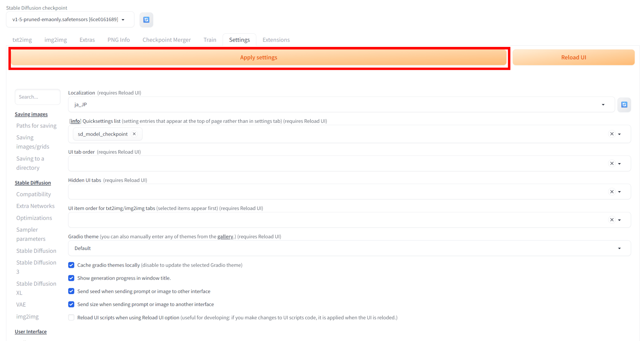Open the Quicksettings info link
Screen dimensions: 644x341
[x=75, y=121]
